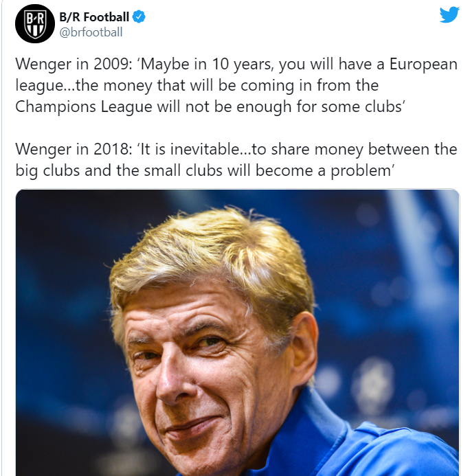Visit the @brfootball handle link

(91, 32)
